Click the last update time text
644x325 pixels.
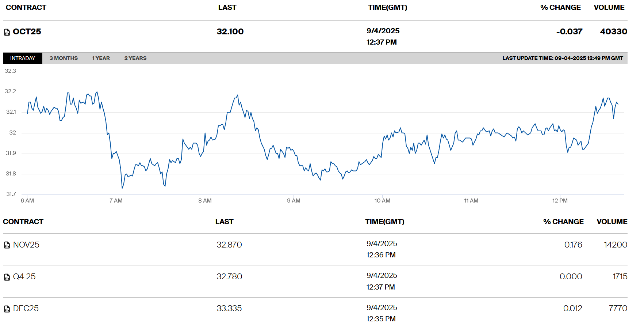562,58
